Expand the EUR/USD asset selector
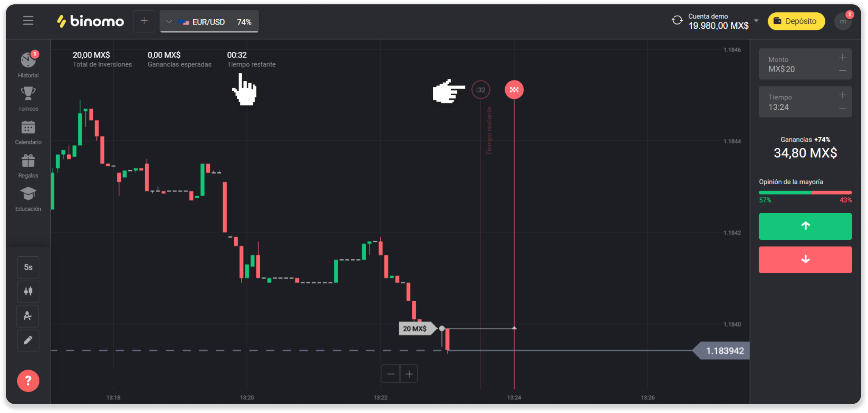Image resolution: width=868 pixels, height=413 pixels. pos(209,22)
